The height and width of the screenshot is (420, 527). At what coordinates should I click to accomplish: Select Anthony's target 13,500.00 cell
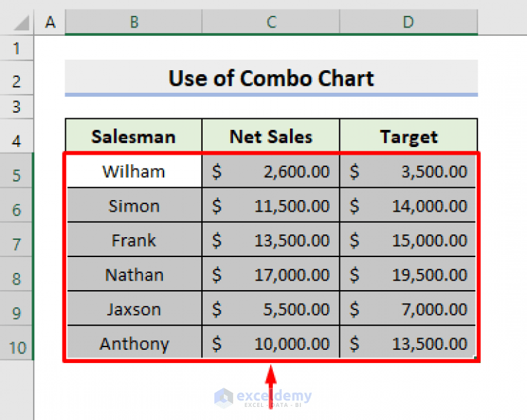pyautogui.click(x=408, y=343)
